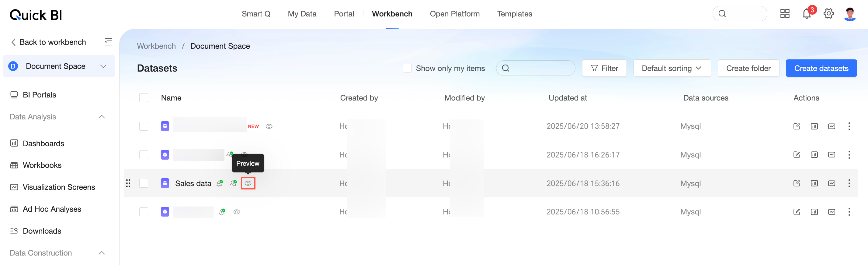Open the Templates tab
The width and height of the screenshot is (868, 265).
tap(515, 14)
